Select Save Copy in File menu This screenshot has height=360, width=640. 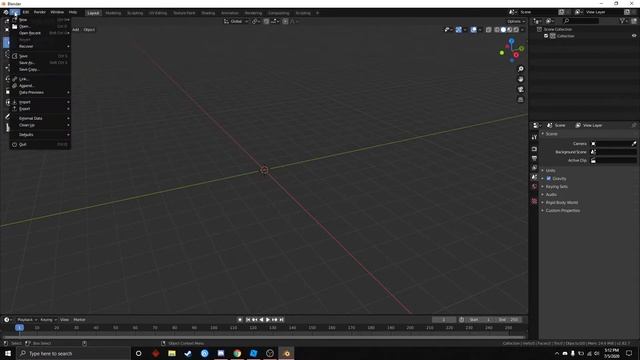(40, 69)
